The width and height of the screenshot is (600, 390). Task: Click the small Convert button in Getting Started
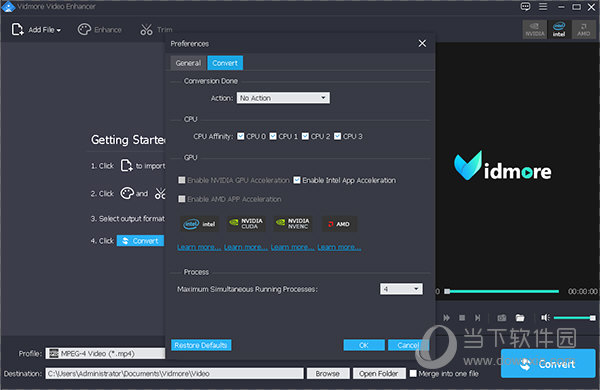[x=140, y=241]
